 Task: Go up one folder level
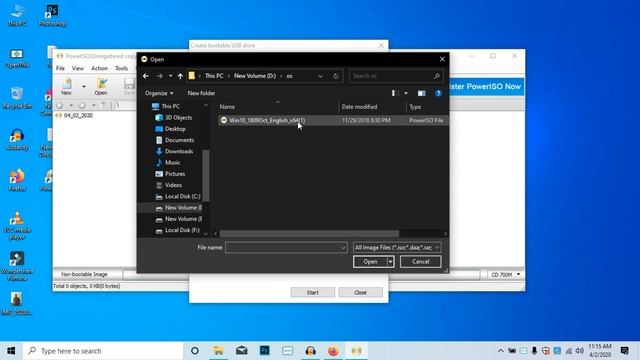(180, 76)
